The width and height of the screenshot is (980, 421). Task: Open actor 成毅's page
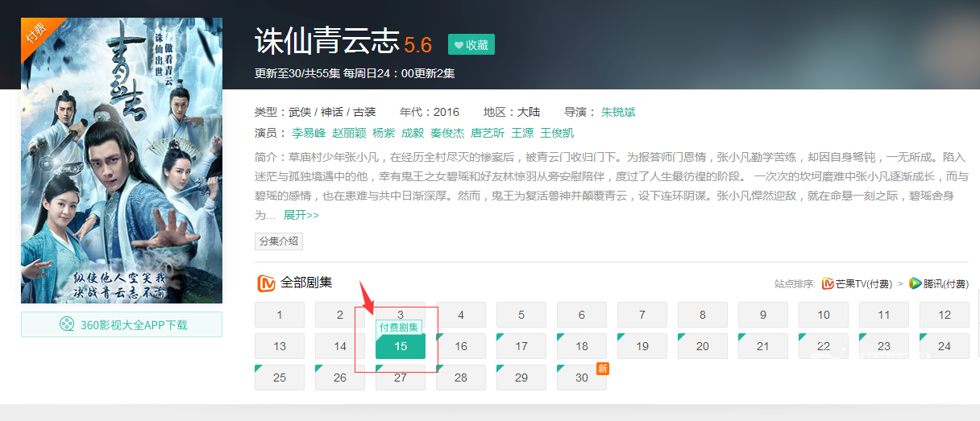pos(413,133)
